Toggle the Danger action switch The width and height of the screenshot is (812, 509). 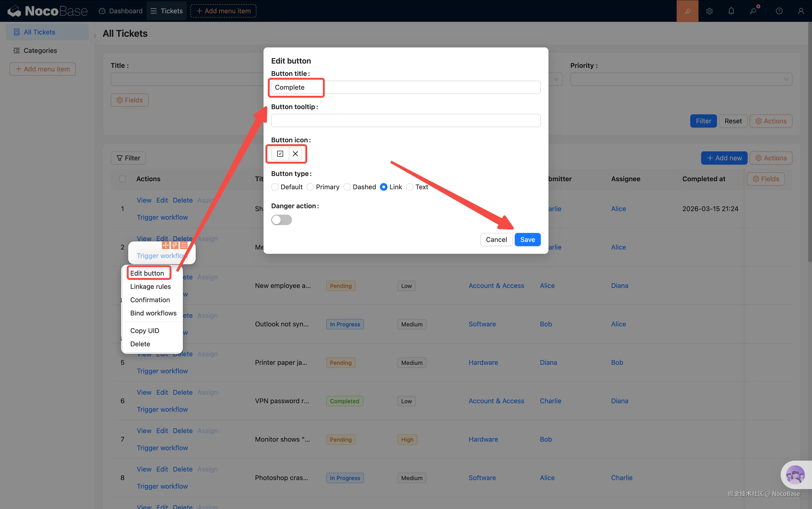(281, 220)
